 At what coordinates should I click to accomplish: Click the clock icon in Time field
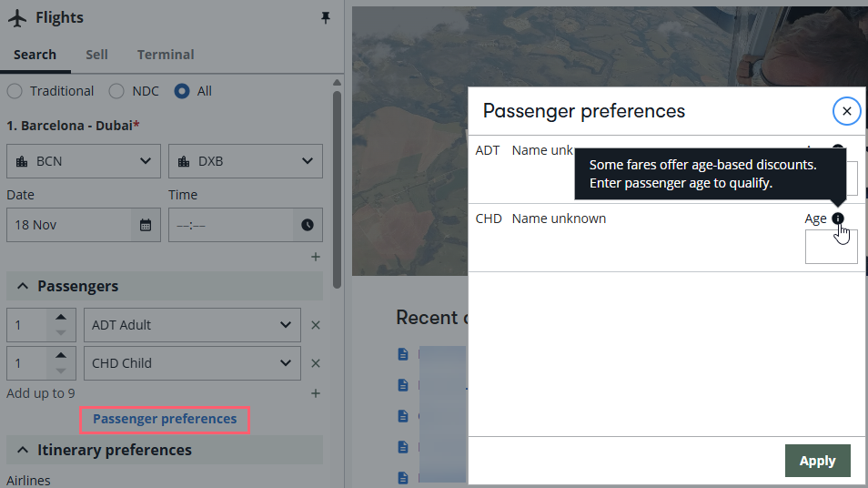tap(308, 225)
